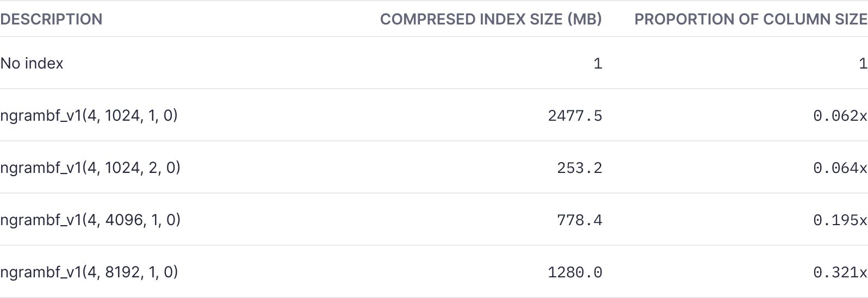
Task: Select the ngrambf_v1(4, 4096, 1, 0) cell
Action: [90, 220]
